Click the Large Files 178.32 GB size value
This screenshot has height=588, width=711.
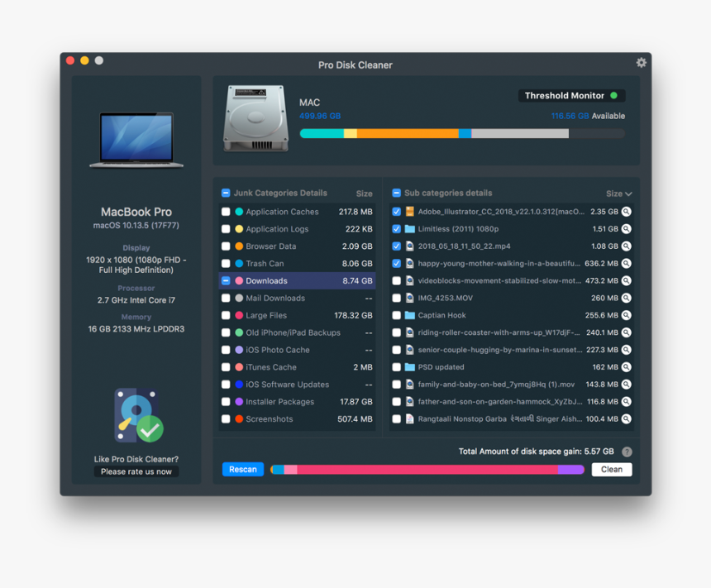click(x=353, y=315)
